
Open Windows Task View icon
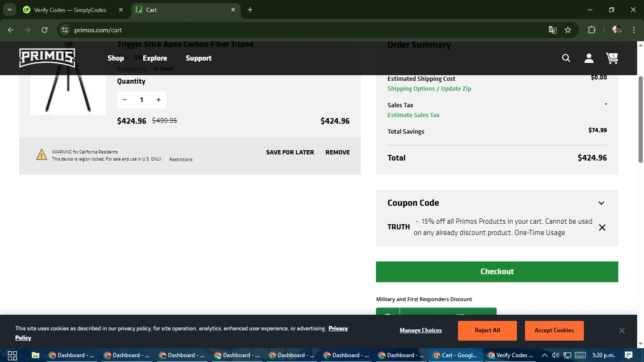tap(12, 355)
